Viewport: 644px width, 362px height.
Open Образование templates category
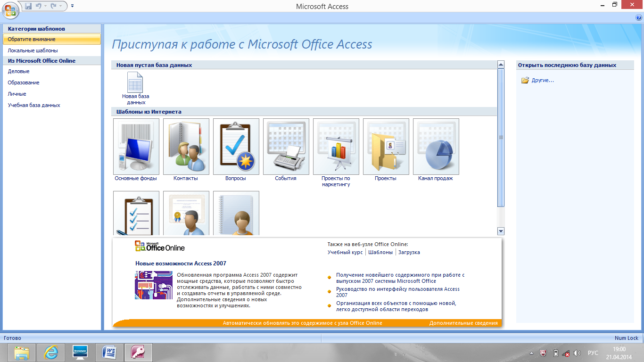51,82
